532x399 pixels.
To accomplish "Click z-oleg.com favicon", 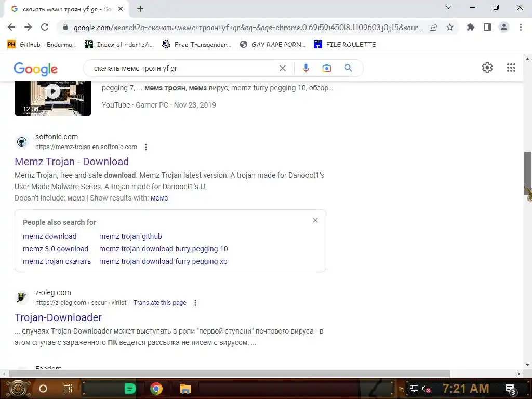I will coord(22,298).
